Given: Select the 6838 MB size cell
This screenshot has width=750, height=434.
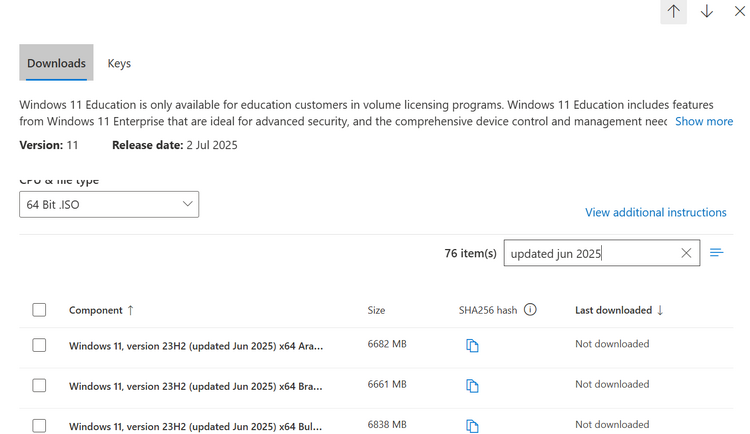Looking at the screenshot, I should (387, 424).
